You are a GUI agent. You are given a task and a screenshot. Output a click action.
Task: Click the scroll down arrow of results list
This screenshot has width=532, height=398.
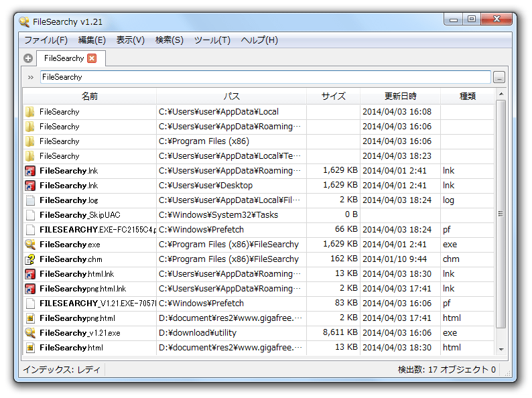pos(501,350)
